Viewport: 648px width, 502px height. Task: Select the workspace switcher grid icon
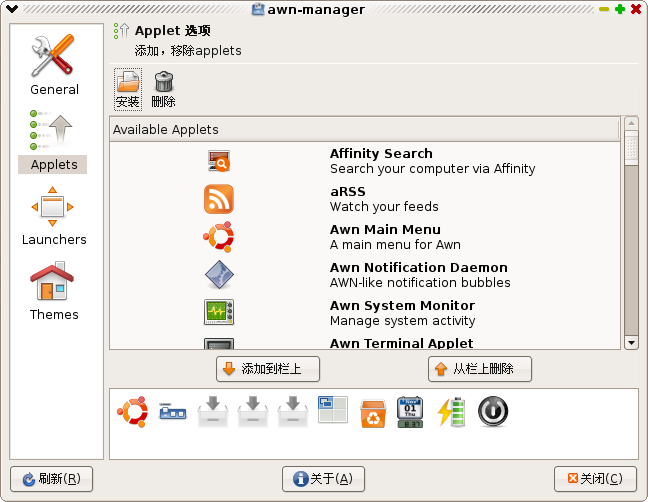333,409
